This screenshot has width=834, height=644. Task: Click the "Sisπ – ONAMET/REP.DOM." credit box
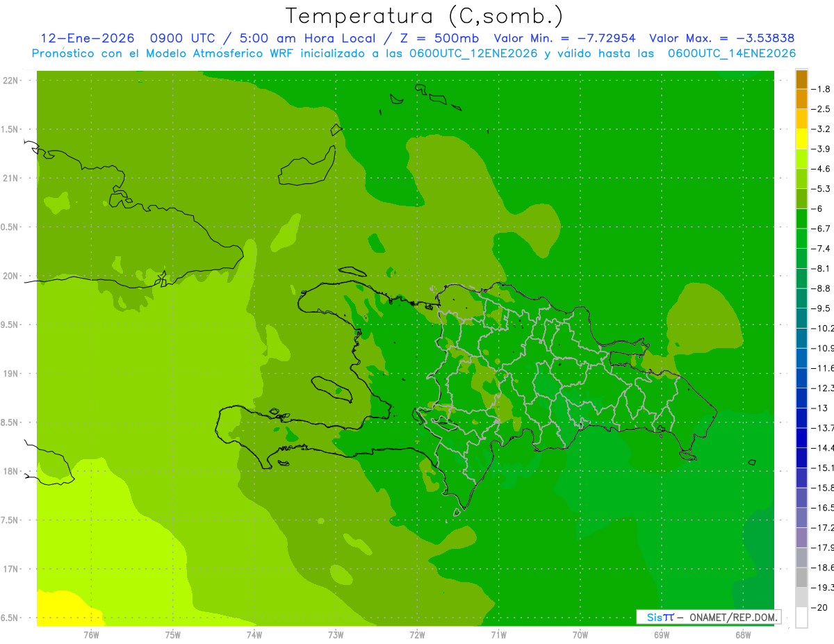point(708,617)
